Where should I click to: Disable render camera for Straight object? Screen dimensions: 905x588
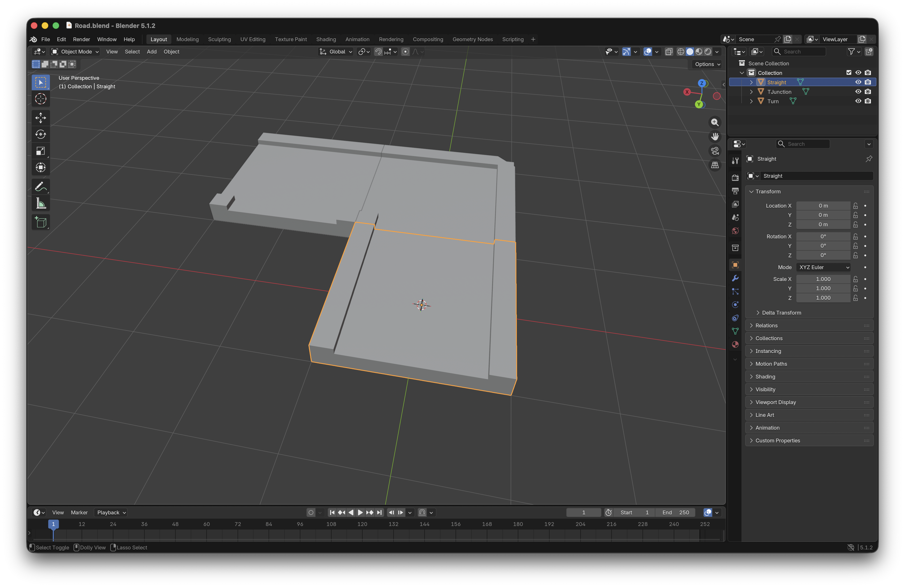pyautogui.click(x=868, y=82)
